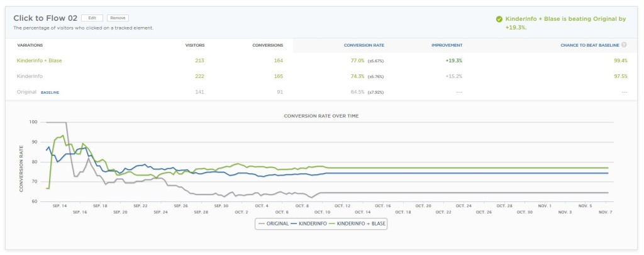Image resolution: width=644 pixels, height=255 pixels.
Task: Select the Conversion Rate column header
Action: (364, 45)
